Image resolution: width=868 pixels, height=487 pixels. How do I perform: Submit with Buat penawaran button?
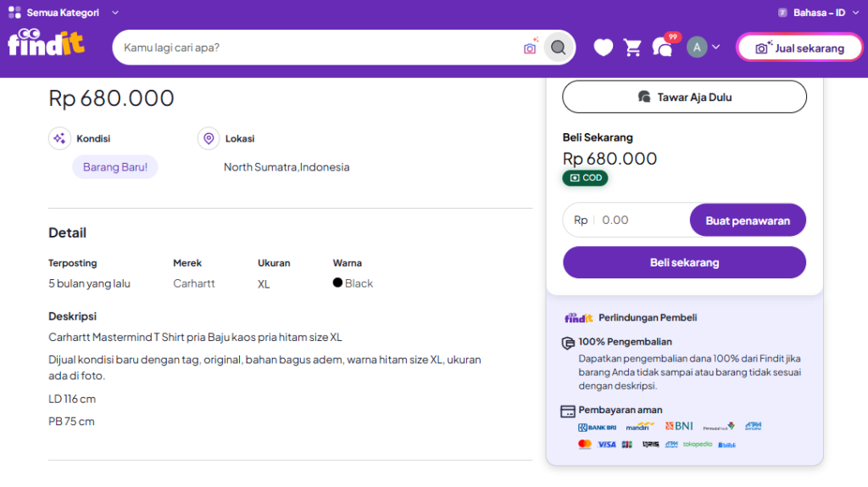(x=748, y=221)
